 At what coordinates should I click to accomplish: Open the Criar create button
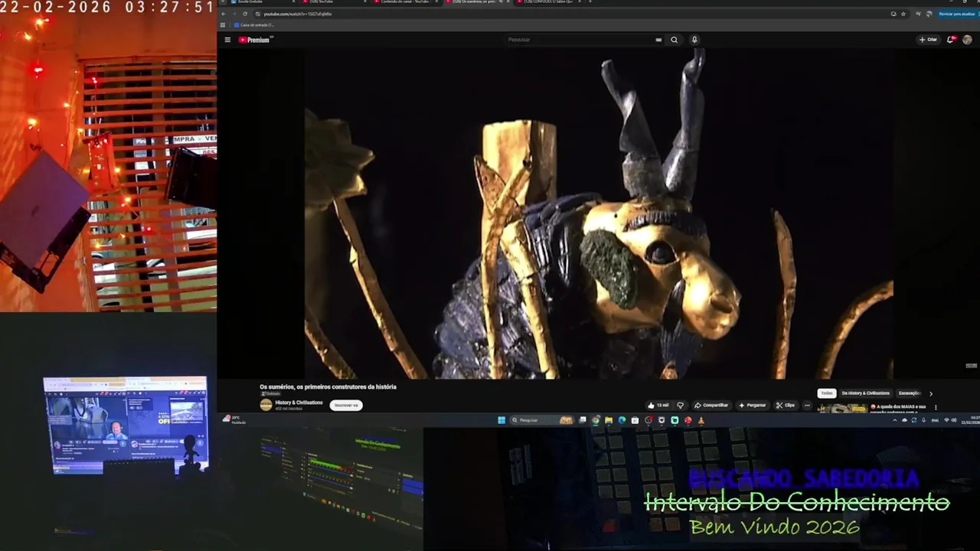[x=928, y=40]
